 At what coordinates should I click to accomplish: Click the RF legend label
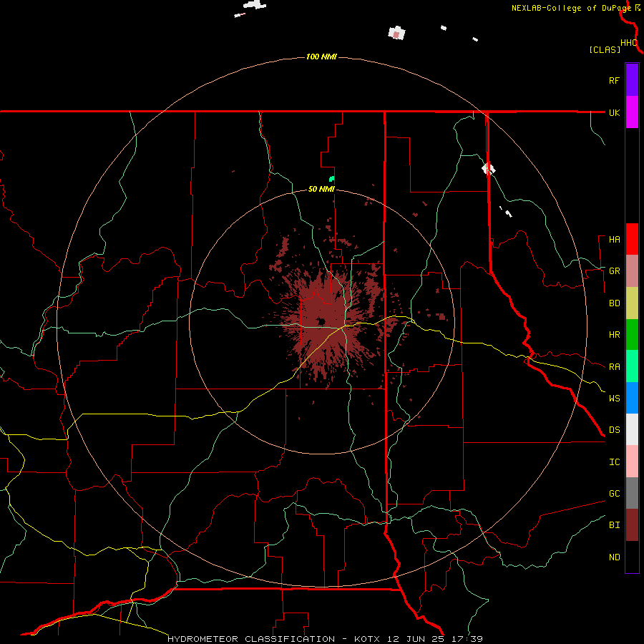click(x=614, y=80)
